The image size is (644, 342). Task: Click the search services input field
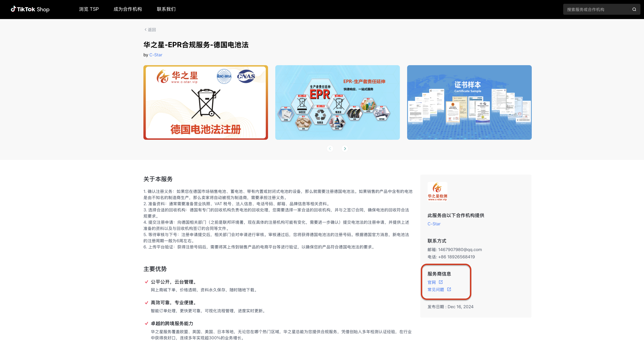(596, 9)
